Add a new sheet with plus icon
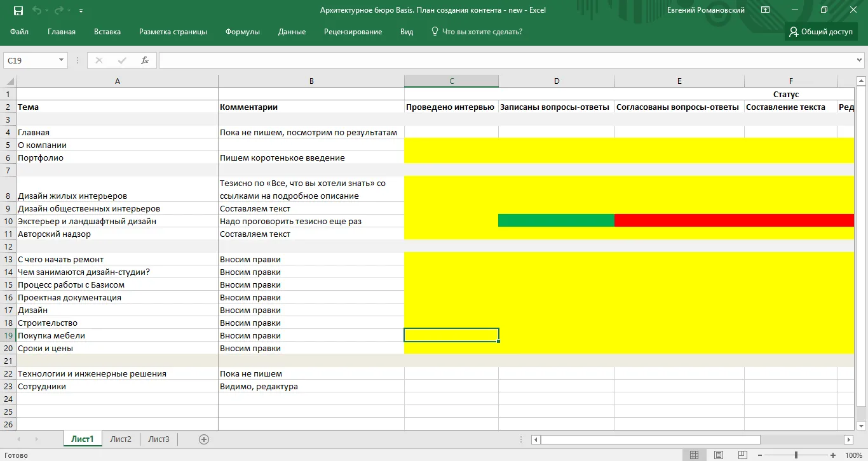 pos(204,439)
